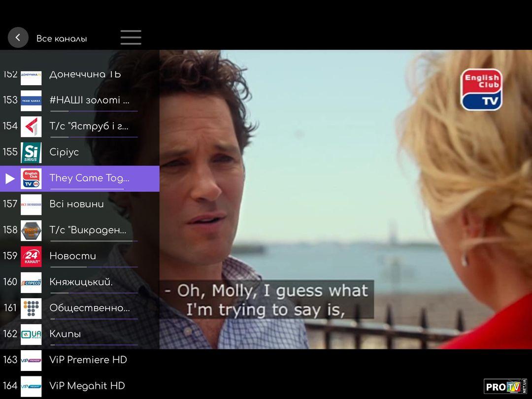Viewport: 532px width, 399px height.
Task: Click the Все каналы header title
Action: coord(62,38)
